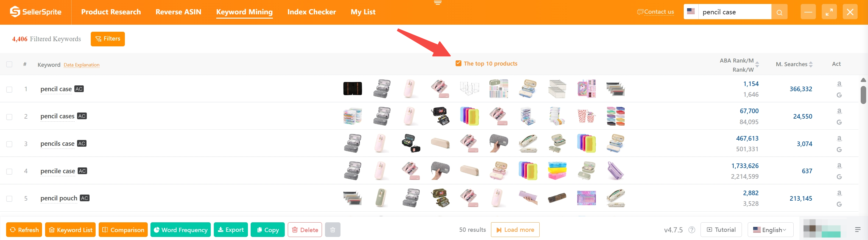Viewport: 868px width, 240px height.
Task: Uncheck The top 10 products checkbox
Action: point(458,63)
